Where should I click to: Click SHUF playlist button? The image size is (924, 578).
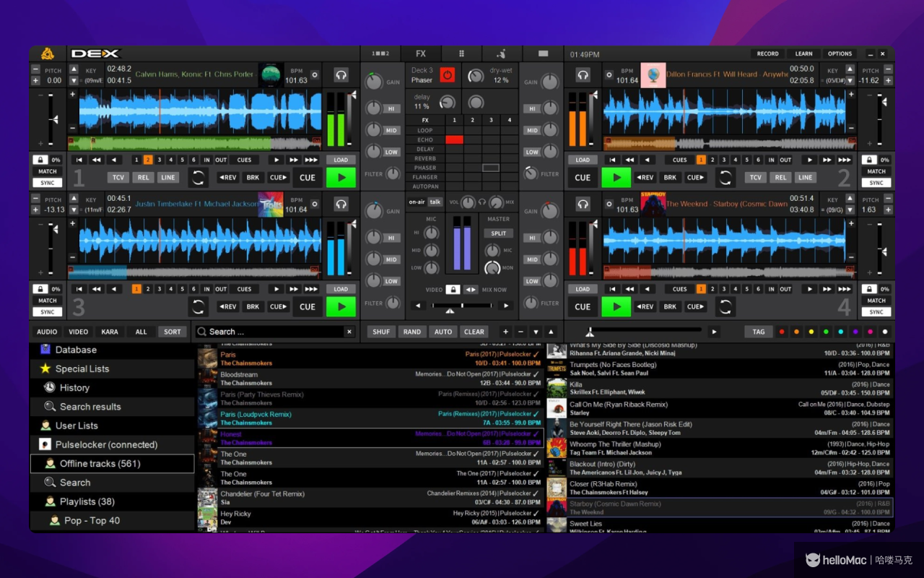tap(381, 332)
